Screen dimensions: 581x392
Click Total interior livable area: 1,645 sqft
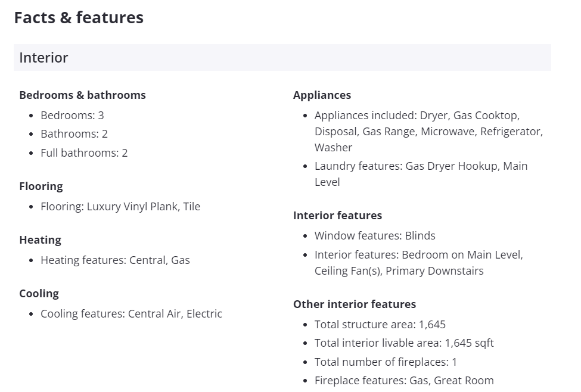click(404, 343)
